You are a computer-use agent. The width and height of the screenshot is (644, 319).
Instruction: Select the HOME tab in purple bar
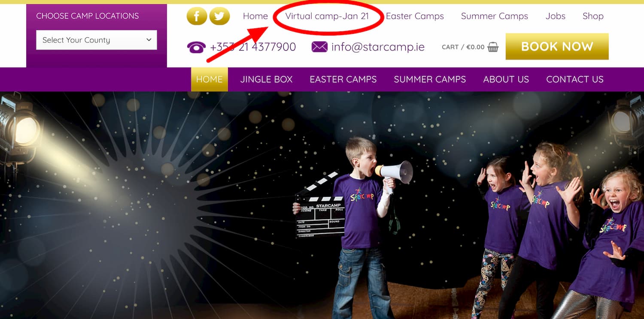click(x=210, y=79)
